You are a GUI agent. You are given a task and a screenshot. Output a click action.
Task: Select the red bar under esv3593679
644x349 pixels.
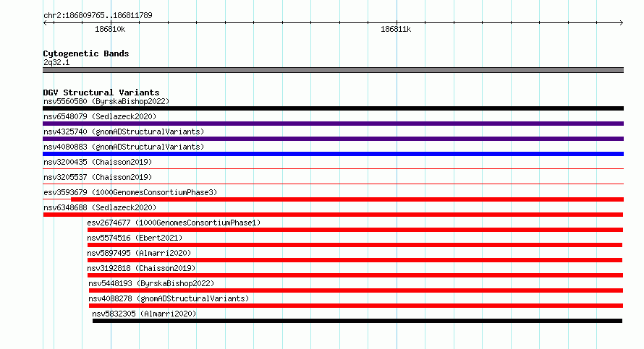(x=347, y=199)
